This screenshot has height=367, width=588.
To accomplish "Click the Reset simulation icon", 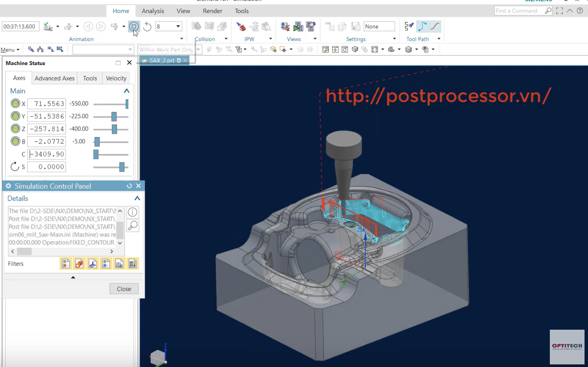I will (147, 26).
